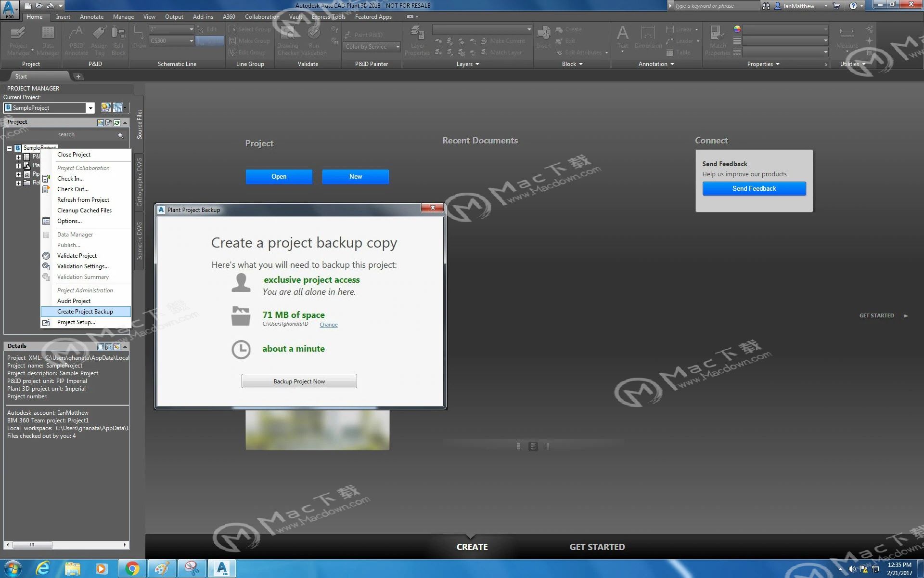Open Google Chrome from the taskbar

coord(132,569)
